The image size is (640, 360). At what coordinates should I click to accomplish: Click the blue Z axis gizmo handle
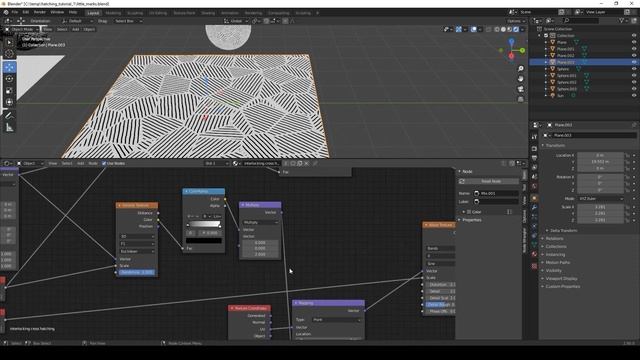coord(511,41)
